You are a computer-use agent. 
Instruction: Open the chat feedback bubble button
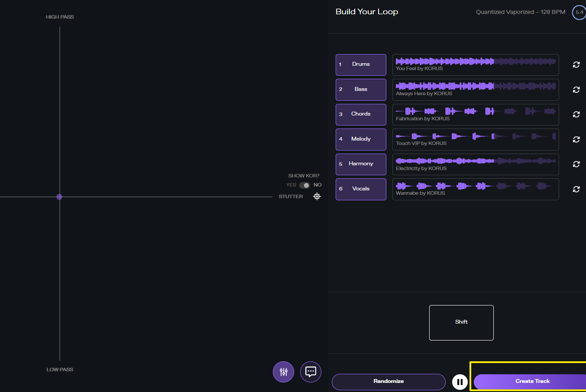click(x=311, y=372)
